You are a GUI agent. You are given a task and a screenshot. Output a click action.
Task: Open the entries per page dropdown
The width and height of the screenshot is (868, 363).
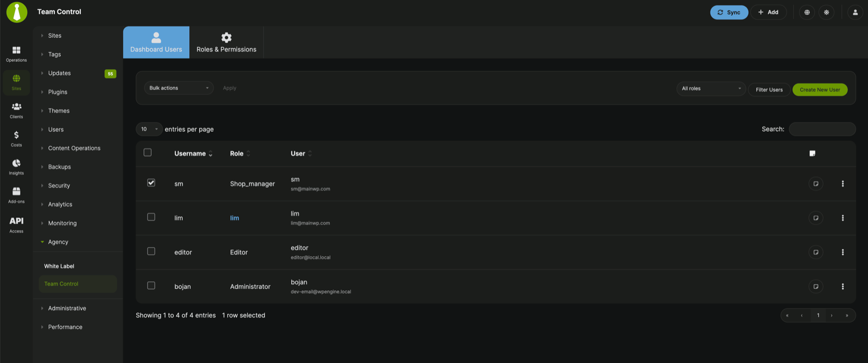(149, 129)
